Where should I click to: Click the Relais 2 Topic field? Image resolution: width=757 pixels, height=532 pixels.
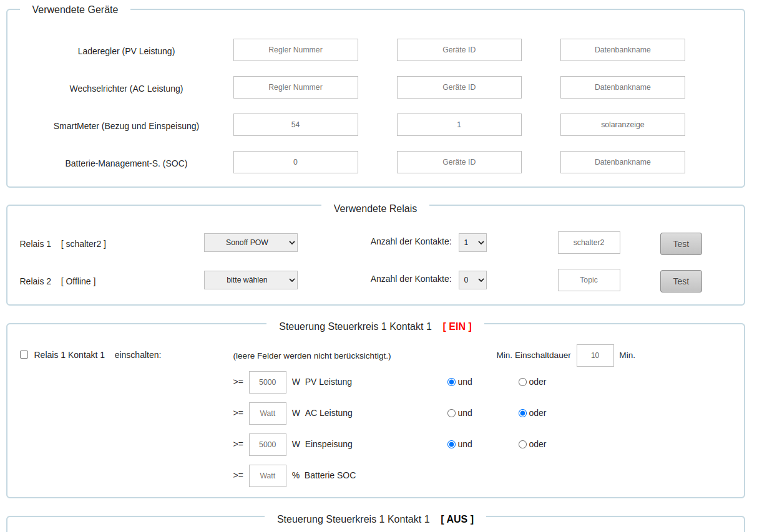pos(589,280)
